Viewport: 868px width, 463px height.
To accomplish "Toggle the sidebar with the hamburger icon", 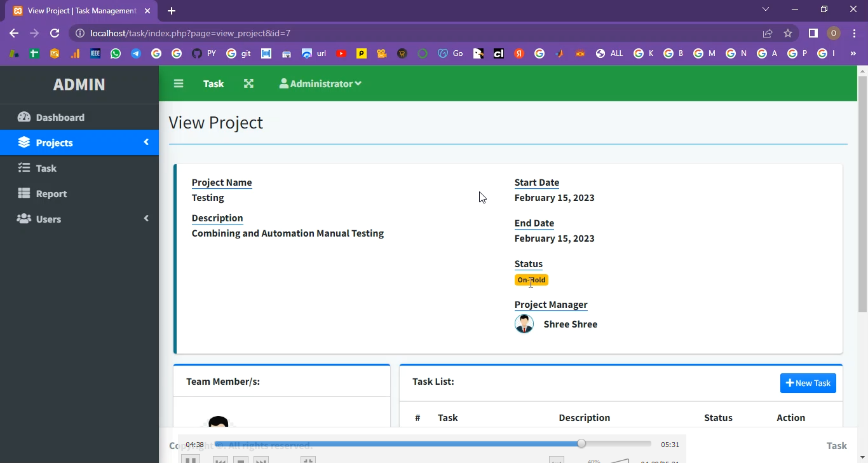I will point(179,84).
